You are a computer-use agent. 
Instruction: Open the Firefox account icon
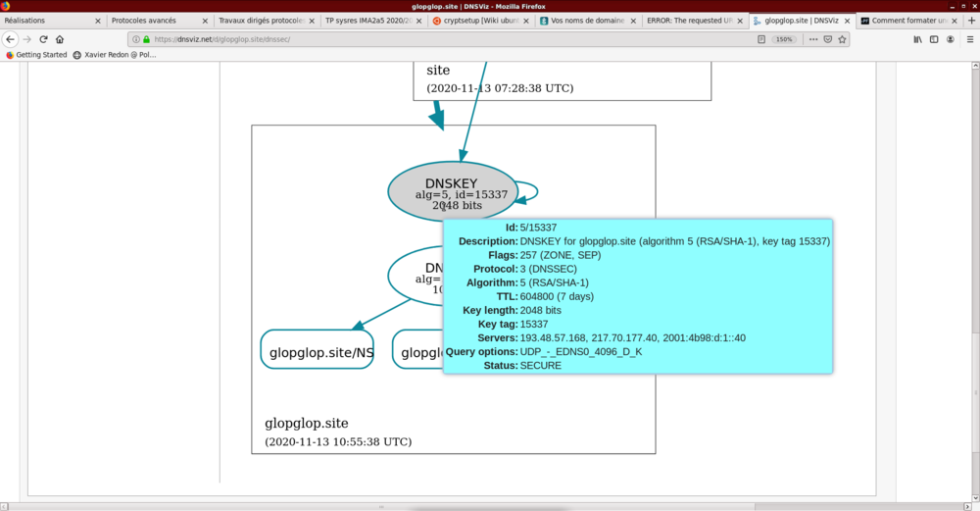point(951,39)
